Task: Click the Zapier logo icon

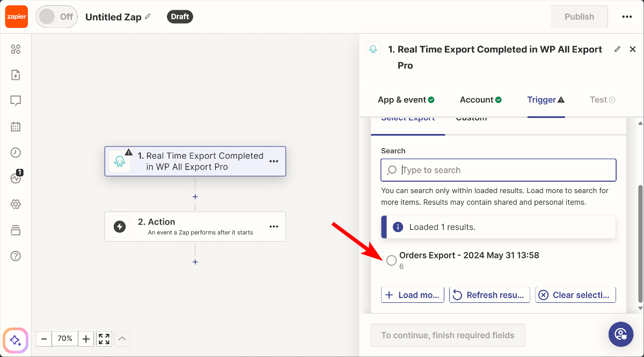Action: tap(16, 17)
